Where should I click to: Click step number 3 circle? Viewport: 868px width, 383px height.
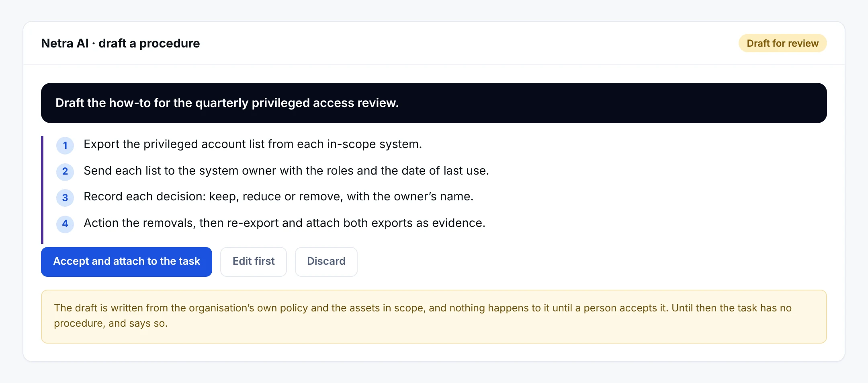(x=65, y=198)
